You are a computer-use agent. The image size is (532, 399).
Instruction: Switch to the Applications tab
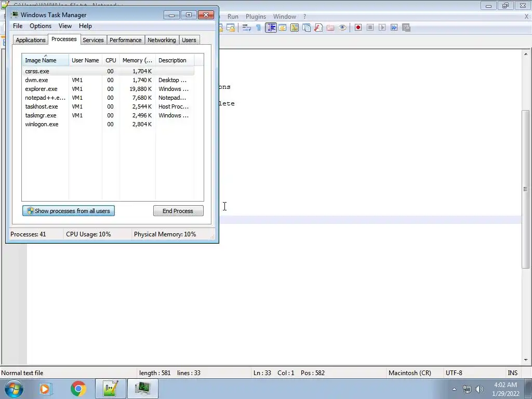(x=31, y=40)
